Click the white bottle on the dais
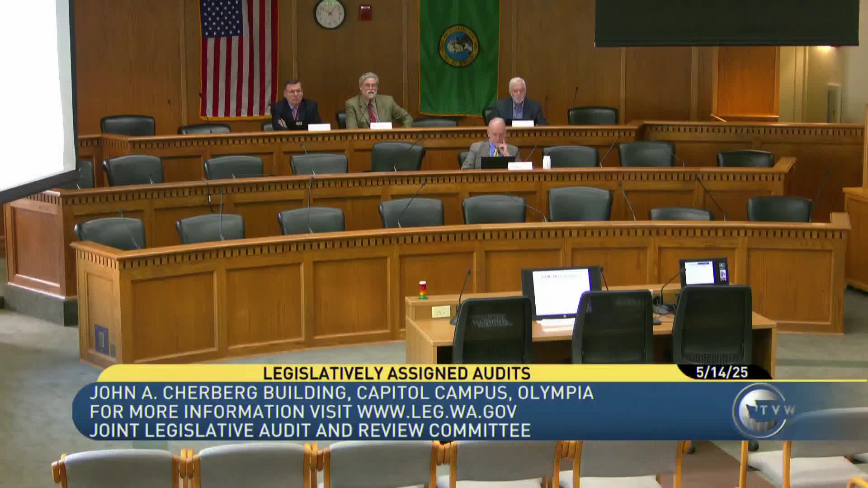 pos(547,162)
